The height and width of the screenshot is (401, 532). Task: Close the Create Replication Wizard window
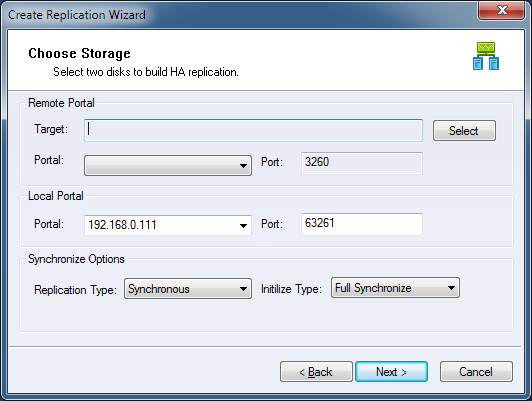click(x=501, y=10)
